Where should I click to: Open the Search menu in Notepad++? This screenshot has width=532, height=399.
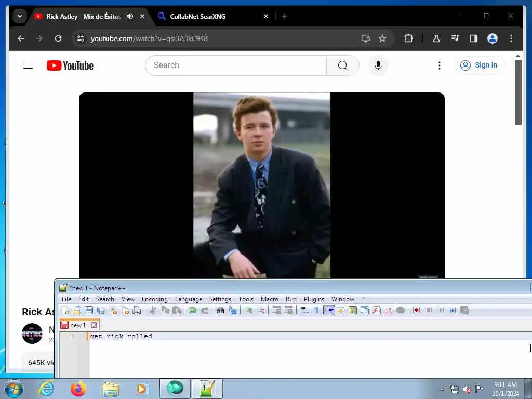(x=105, y=299)
